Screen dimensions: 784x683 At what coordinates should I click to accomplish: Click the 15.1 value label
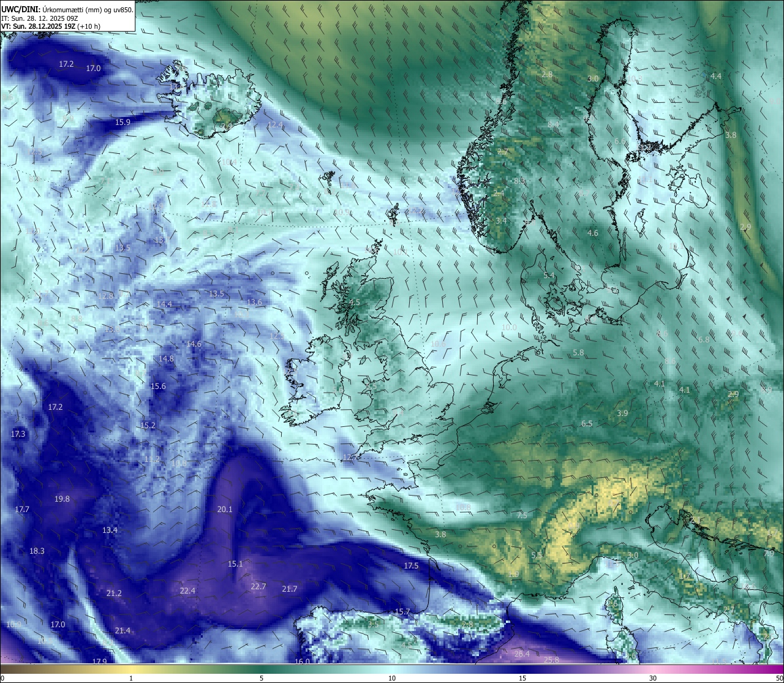tap(236, 564)
